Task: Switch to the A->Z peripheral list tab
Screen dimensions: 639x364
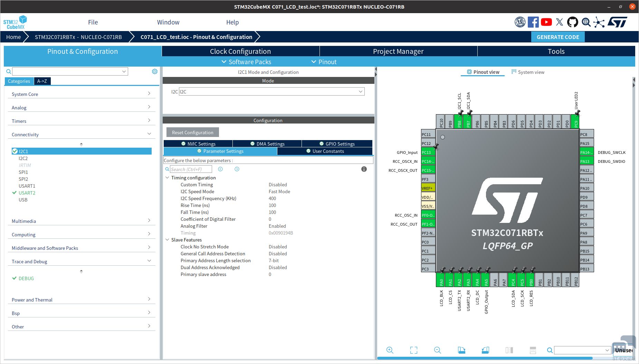Action: pyautogui.click(x=42, y=81)
